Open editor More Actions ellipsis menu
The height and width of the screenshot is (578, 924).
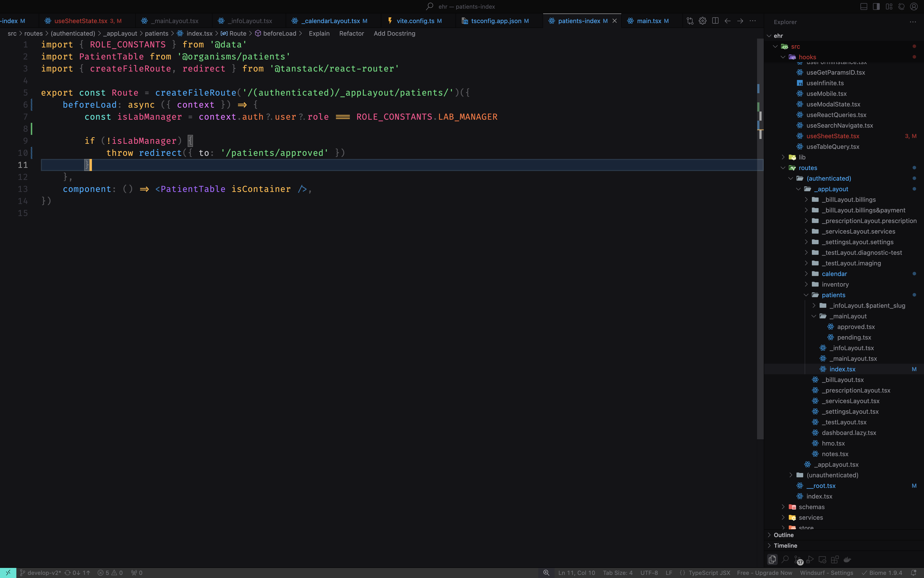pyautogui.click(x=753, y=21)
